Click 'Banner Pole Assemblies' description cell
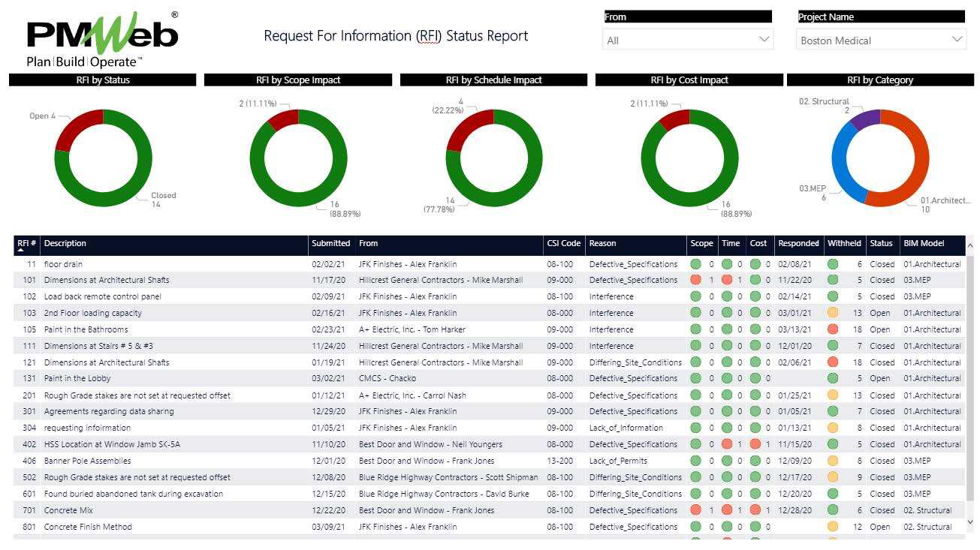This screenshot has width=980, height=550. [87, 461]
